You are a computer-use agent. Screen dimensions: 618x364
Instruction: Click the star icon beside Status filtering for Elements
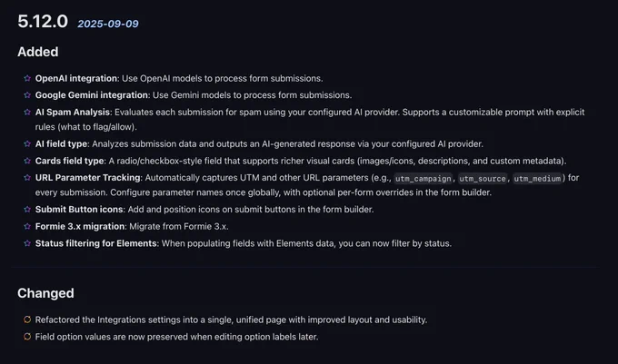click(27, 243)
